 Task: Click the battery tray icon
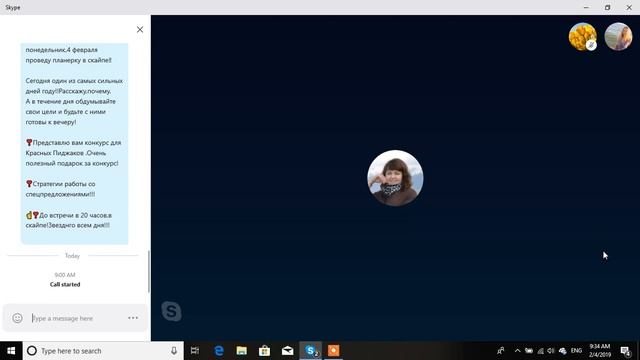click(x=529, y=351)
